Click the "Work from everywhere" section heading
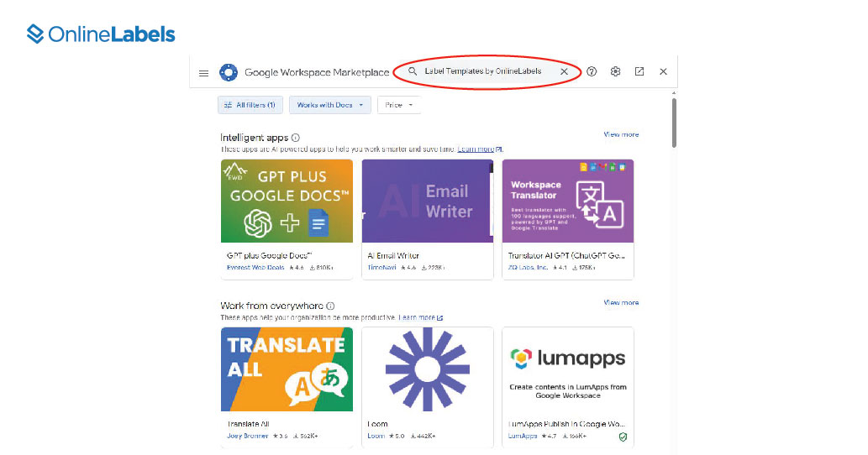 pos(271,306)
